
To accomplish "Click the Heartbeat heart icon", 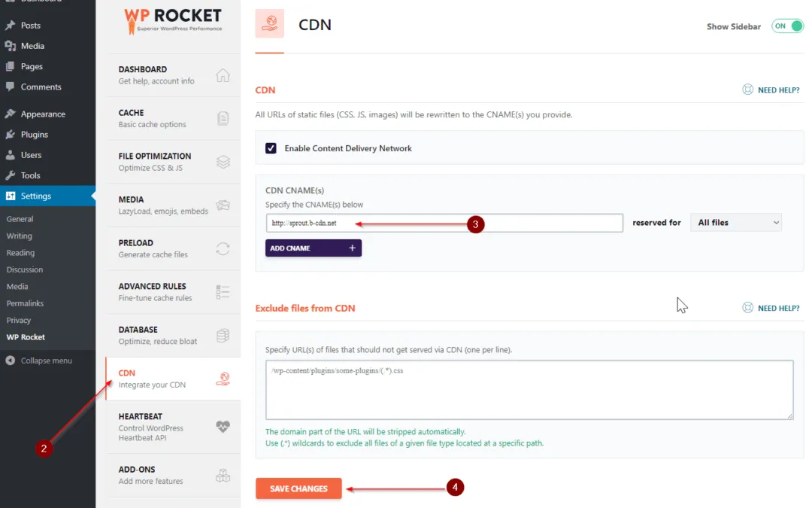I will click(223, 427).
